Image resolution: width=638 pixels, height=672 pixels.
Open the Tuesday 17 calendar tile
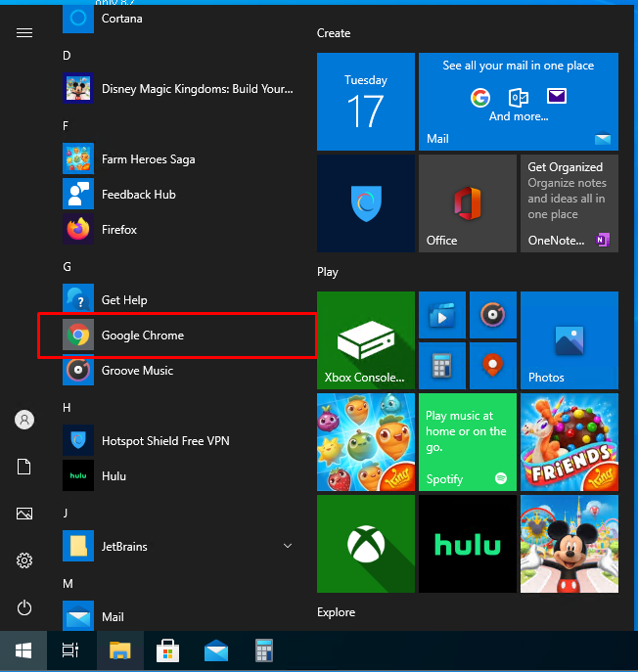(366, 102)
